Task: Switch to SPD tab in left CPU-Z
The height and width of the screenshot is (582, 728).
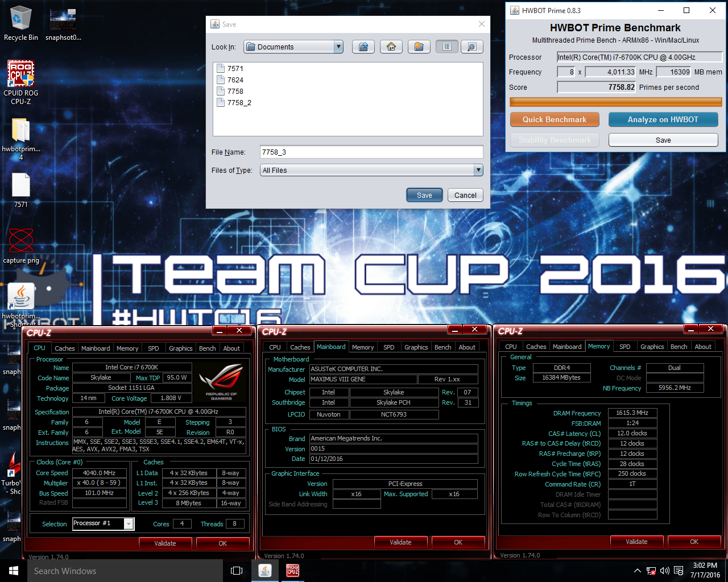Action: [x=154, y=348]
